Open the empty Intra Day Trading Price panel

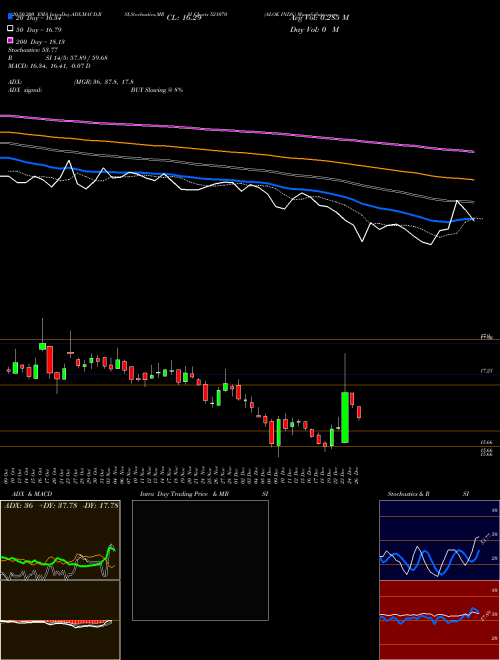tap(200, 560)
